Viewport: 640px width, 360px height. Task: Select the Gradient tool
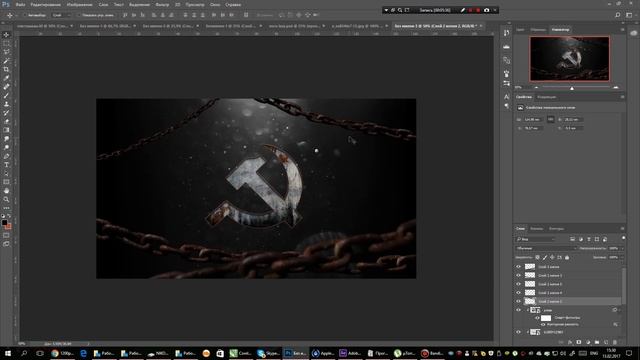click(6, 130)
